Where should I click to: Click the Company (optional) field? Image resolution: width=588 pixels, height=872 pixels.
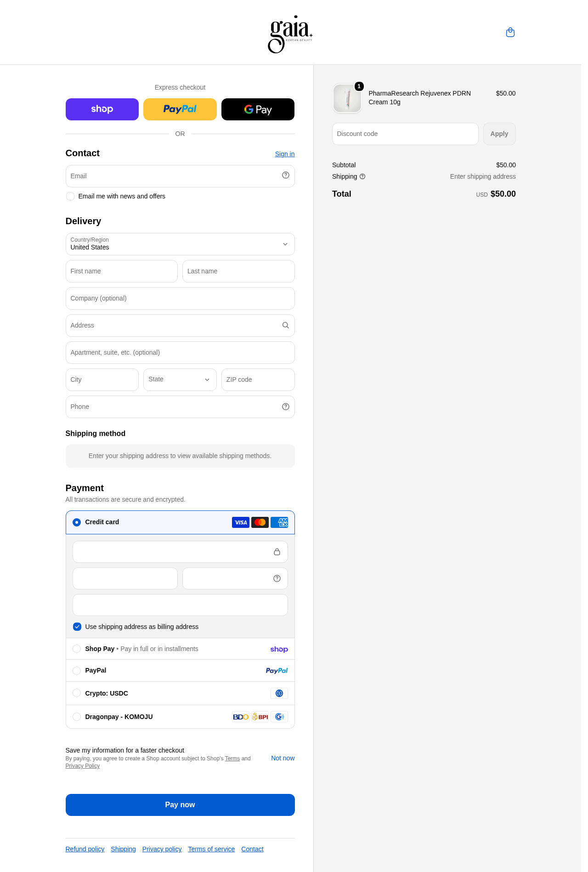[x=180, y=298]
